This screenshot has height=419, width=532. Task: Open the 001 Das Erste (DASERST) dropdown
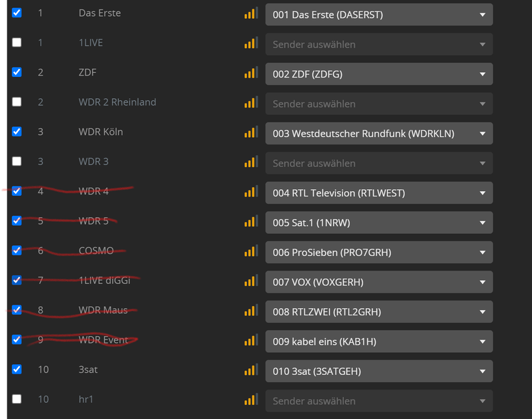click(379, 15)
